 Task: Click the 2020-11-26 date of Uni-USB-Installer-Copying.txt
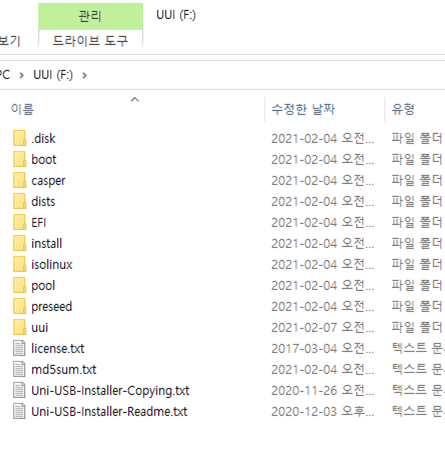click(323, 390)
